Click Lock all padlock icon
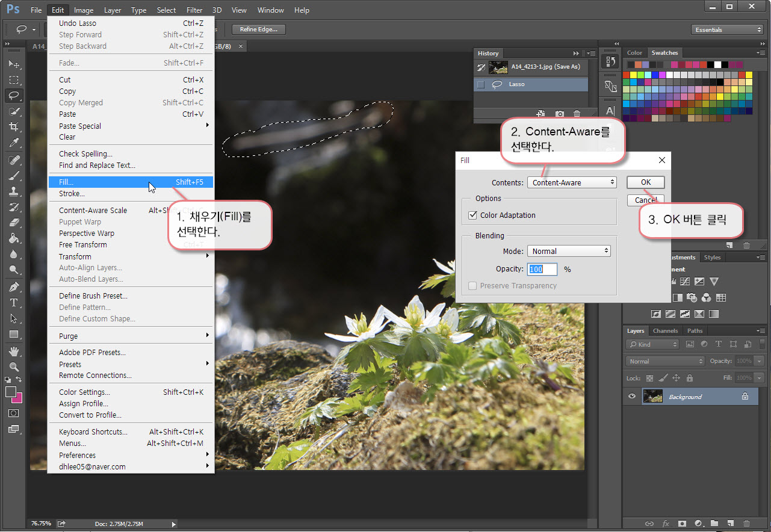 pyautogui.click(x=690, y=378)
